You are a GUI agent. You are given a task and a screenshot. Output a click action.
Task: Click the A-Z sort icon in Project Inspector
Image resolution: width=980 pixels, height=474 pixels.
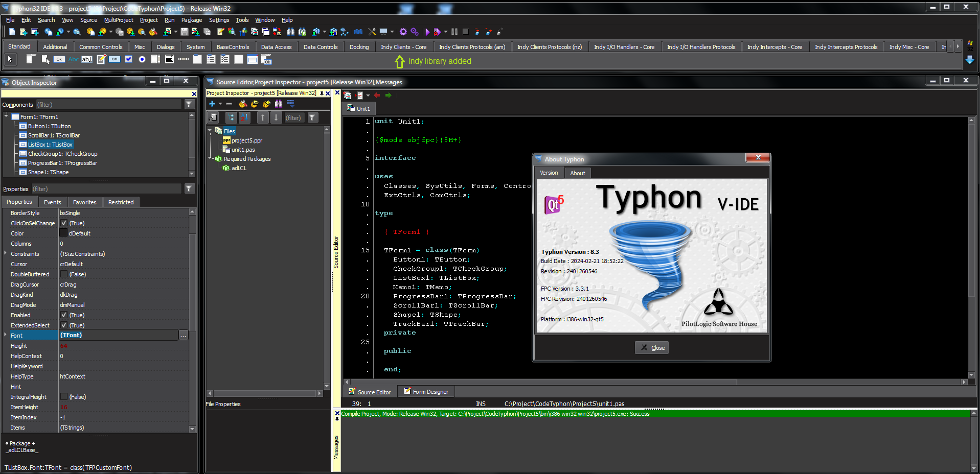[245, 117]
